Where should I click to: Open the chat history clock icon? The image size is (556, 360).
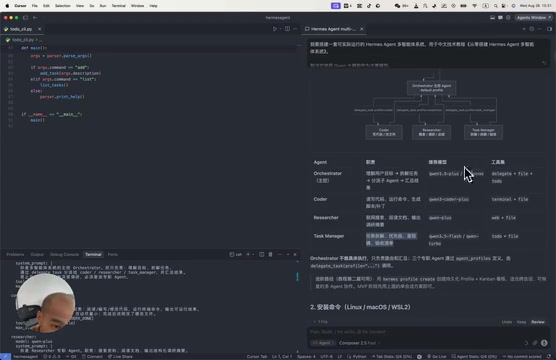click(x=532, y=29)
